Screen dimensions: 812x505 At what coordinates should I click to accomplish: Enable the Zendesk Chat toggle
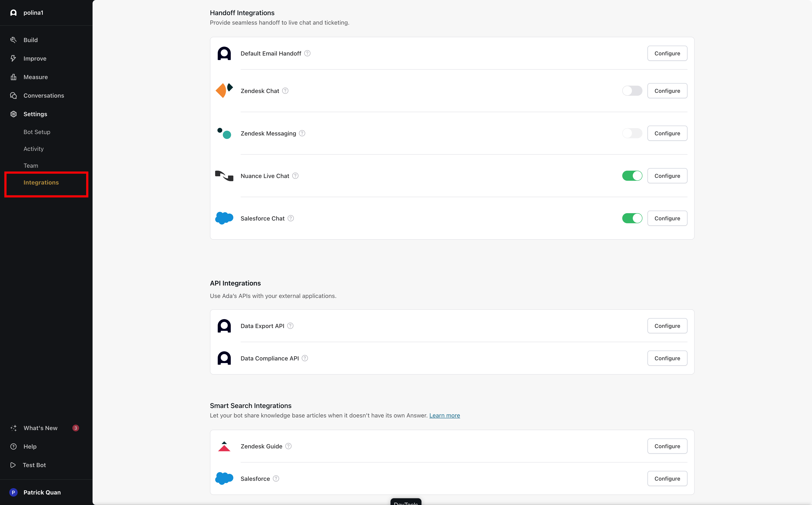(632, 91)
